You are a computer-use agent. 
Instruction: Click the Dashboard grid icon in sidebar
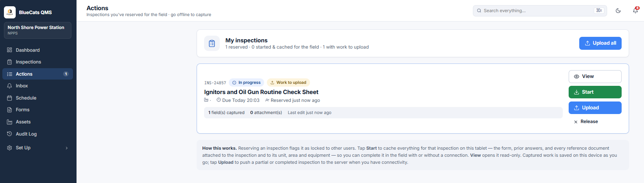point(9,50)
